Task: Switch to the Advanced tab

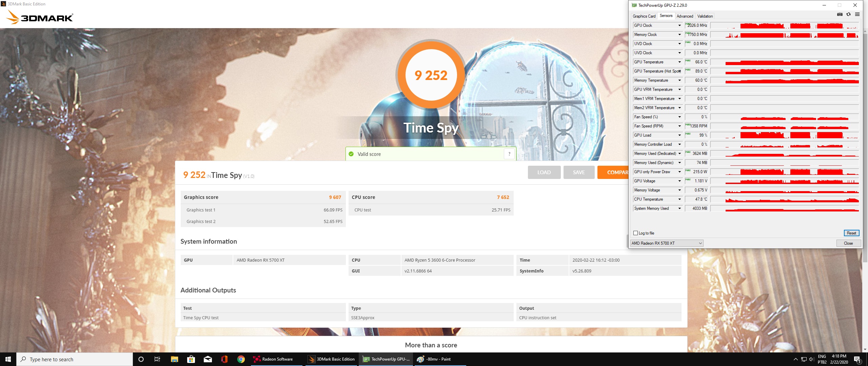Action: (685, 16)
